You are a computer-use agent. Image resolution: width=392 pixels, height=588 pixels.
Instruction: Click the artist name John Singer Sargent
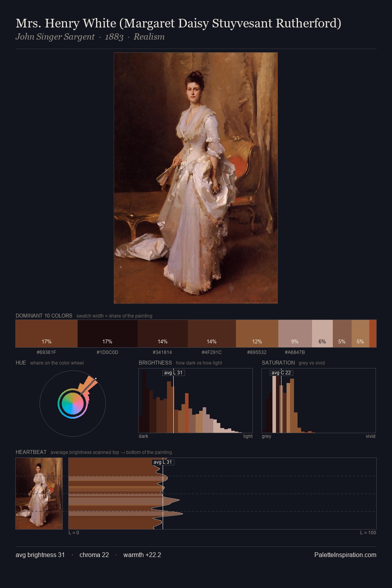[x=55, y=37]
